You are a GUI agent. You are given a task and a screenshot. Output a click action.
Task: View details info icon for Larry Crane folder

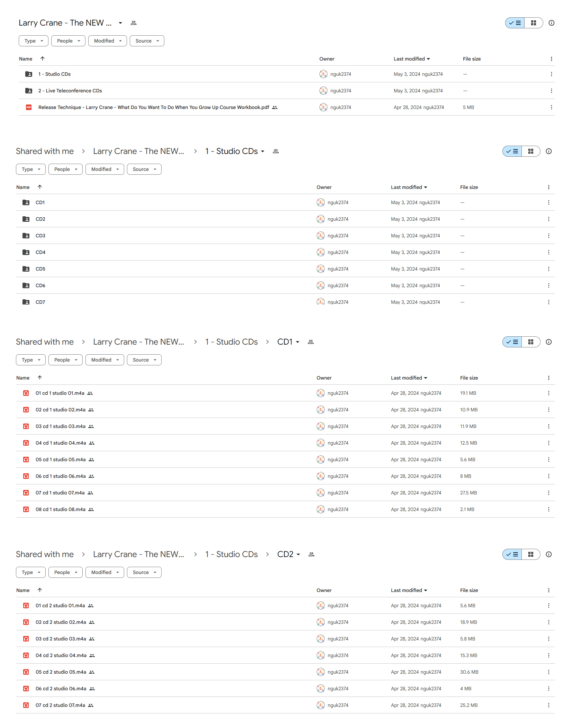(552, 23)
